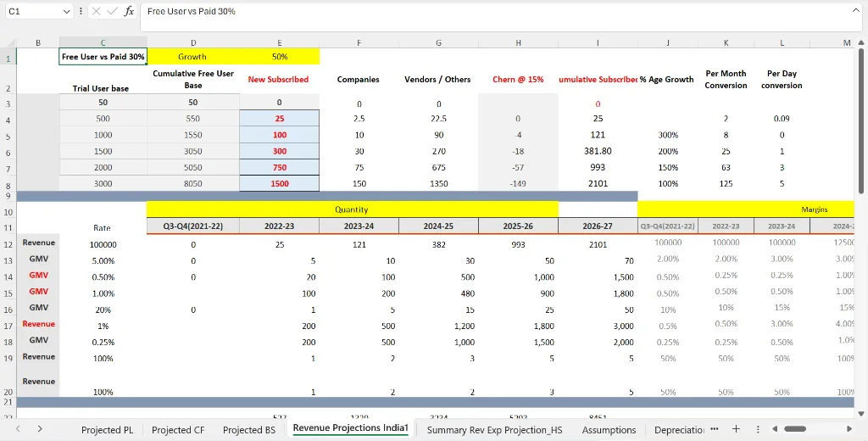Image resolution: width=868 pixels, height=441 pixels.
Task: Switch to the Projected PL sheet
Action: pos(107,430)
